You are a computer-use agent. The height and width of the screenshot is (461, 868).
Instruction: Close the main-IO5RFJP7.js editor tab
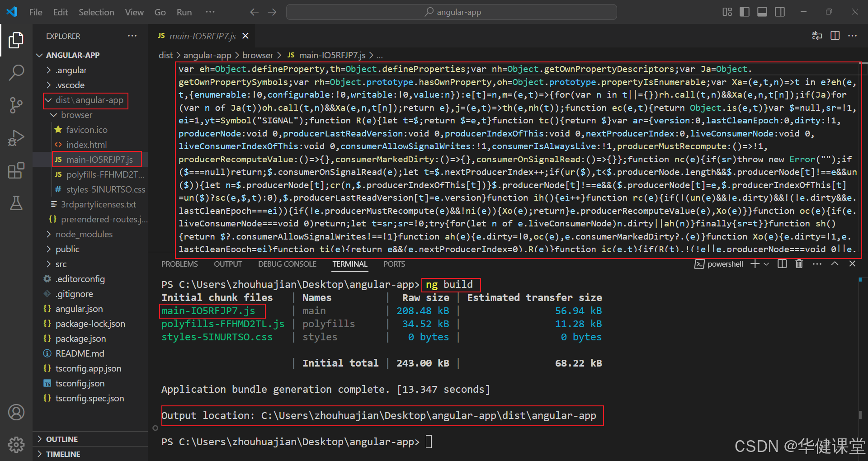click(245, 36)
